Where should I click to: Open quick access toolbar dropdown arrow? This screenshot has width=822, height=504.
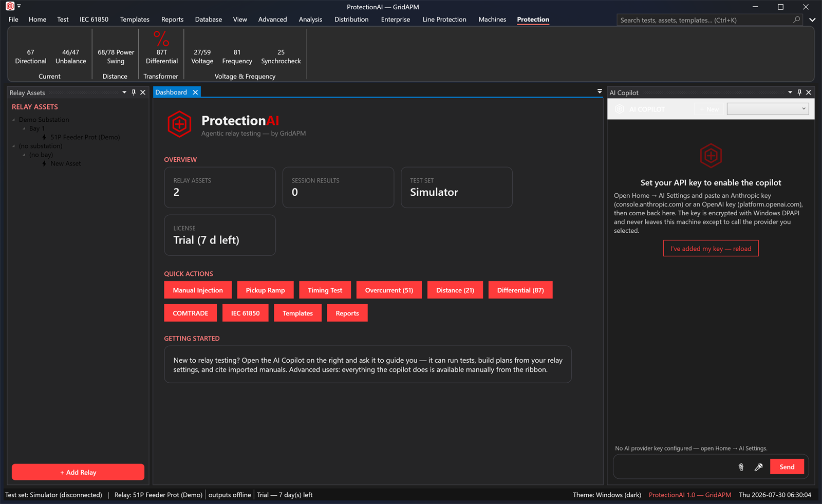(19, 7)
